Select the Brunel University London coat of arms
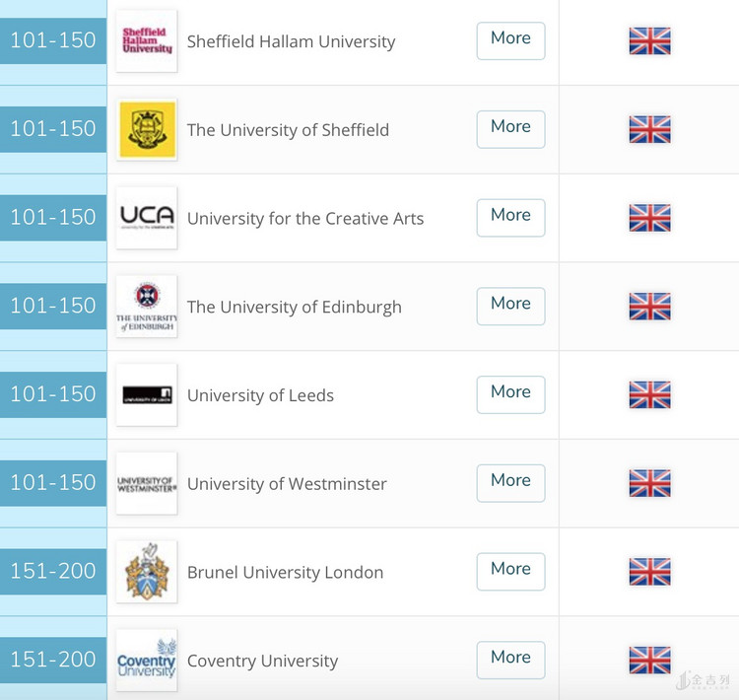Screen dimensions: 739x700 147,572
